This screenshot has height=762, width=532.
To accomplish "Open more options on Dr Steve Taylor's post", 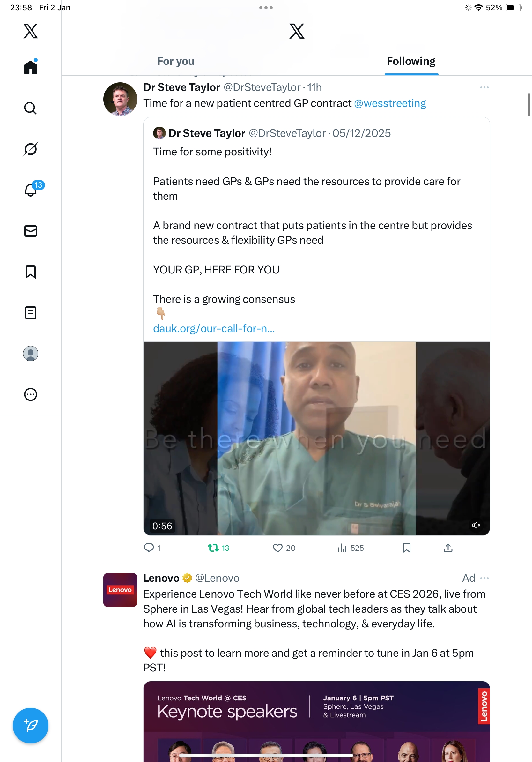I will [x=484, y=88].
